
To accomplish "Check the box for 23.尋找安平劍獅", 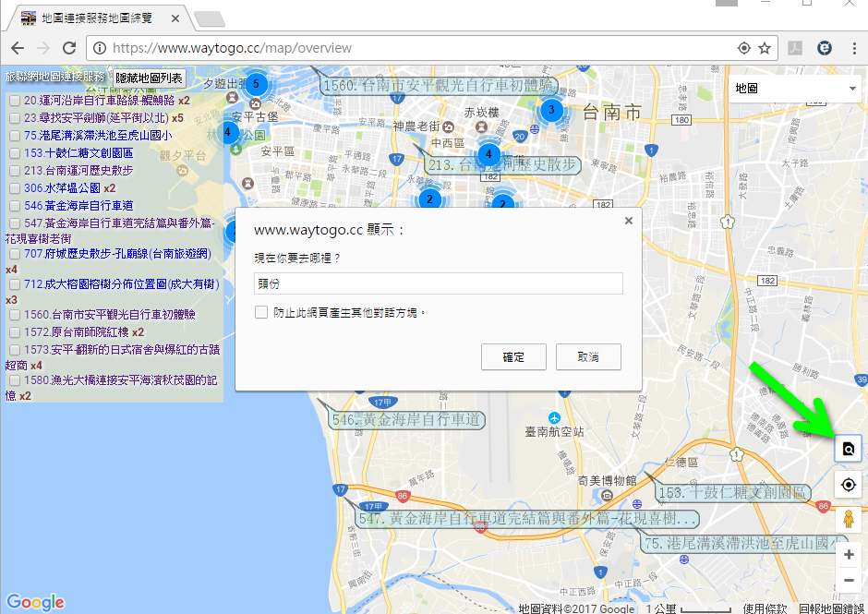I will pos(15,118).
